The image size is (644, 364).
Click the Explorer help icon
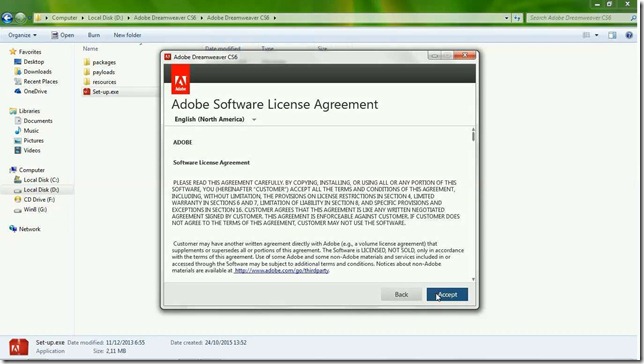coord(629,35)
